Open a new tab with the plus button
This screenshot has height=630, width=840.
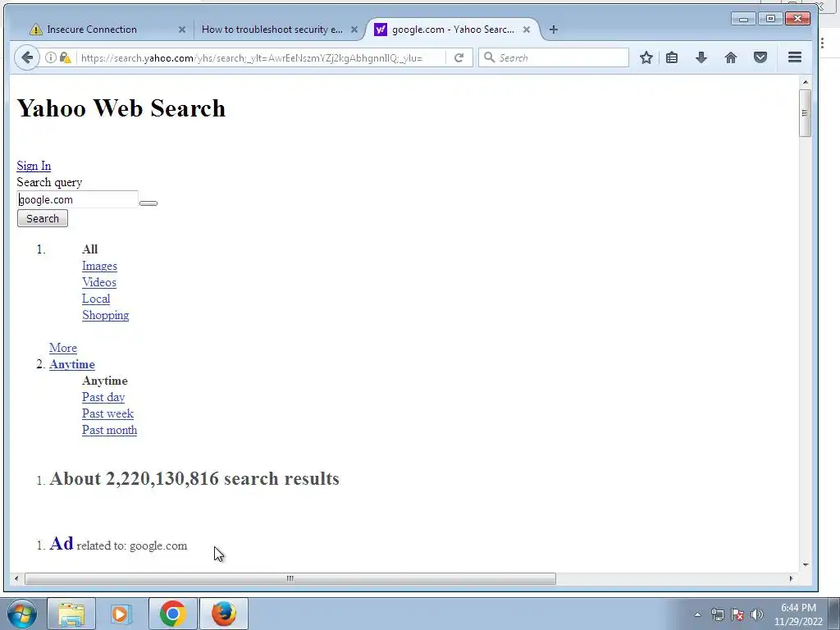point(554,30)
